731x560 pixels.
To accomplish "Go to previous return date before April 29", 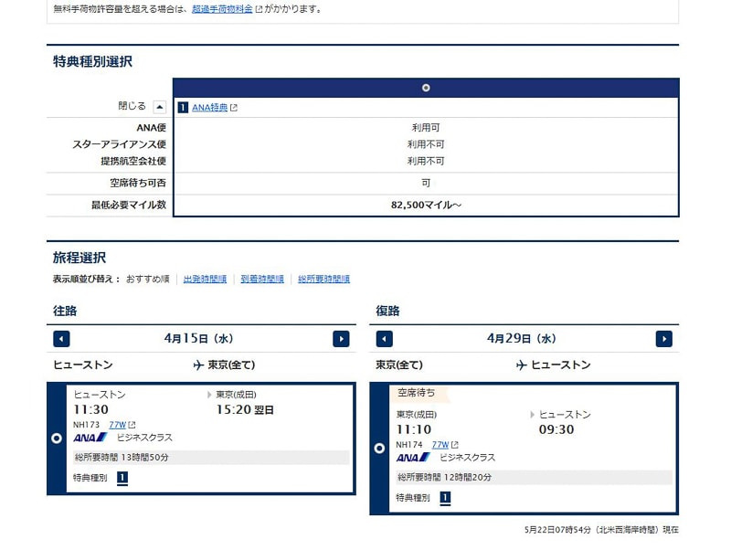I will point(385,339).
